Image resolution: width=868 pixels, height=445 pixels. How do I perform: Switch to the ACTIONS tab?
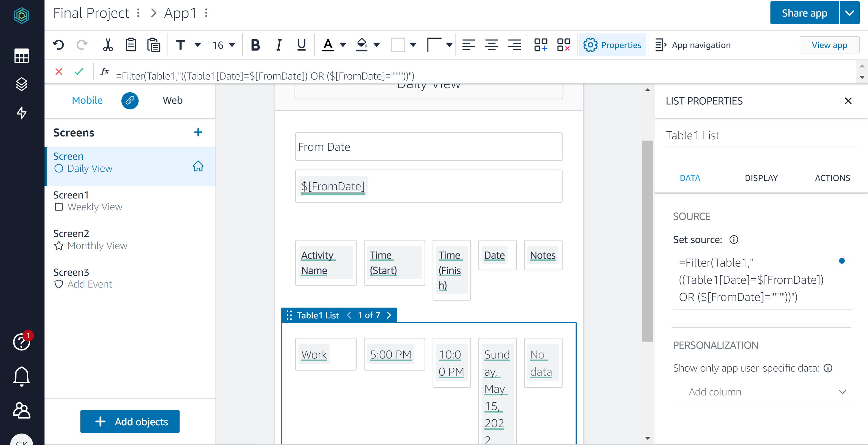832,178
